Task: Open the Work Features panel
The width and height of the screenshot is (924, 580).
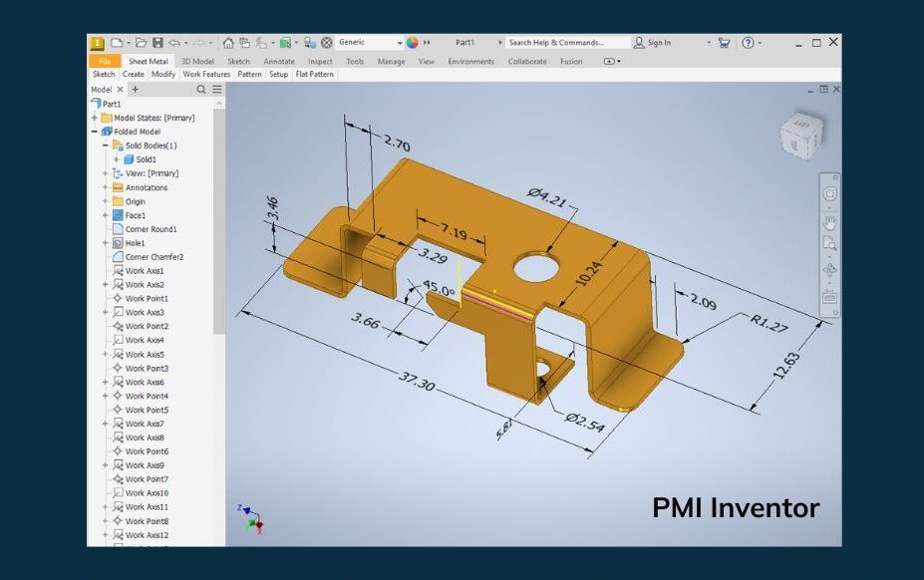Action: (206, 75)
